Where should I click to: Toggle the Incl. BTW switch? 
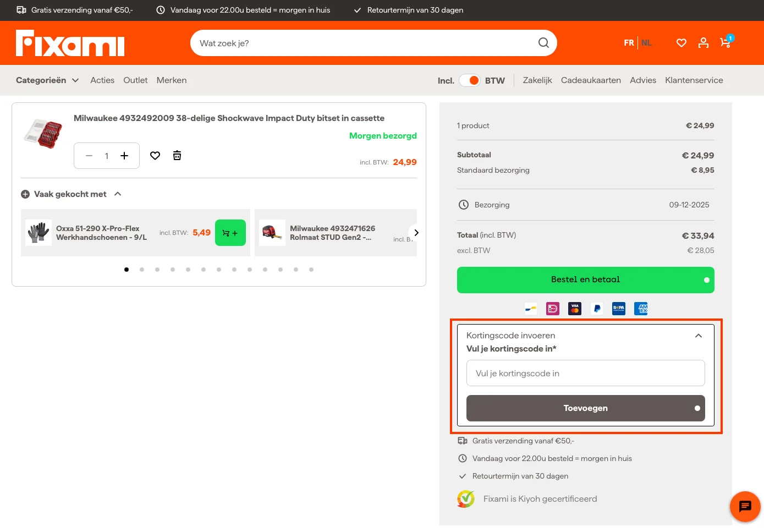470,80
